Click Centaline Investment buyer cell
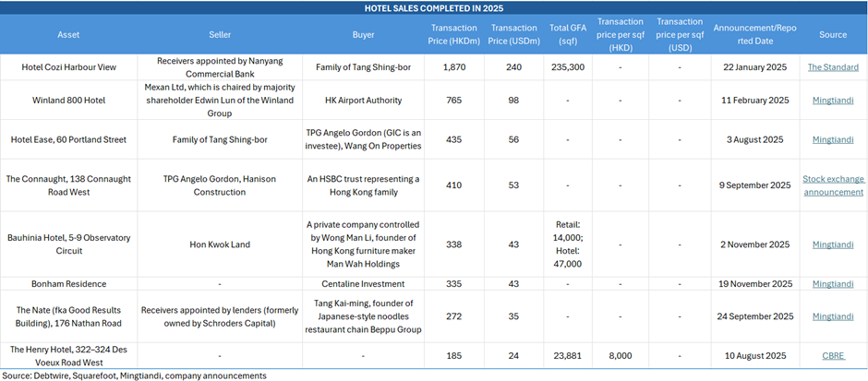Image resolution: width=868 pixels, height=381 pixels. 363,284
